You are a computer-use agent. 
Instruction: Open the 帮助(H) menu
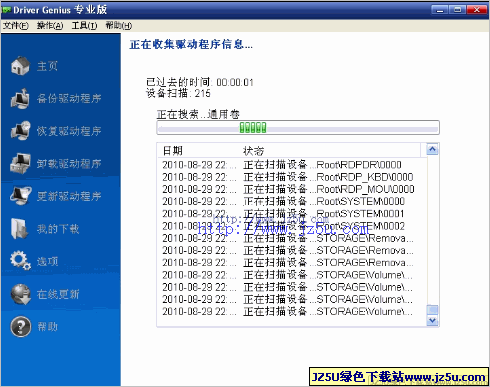point(119,26)
